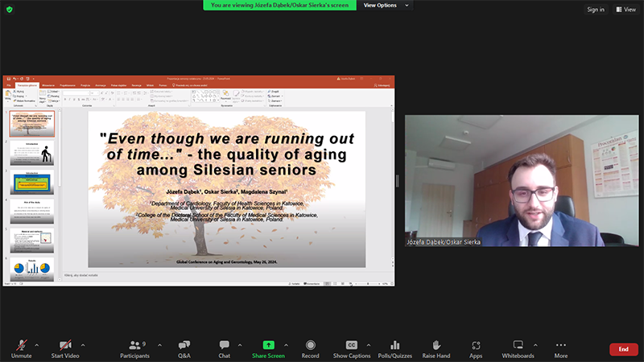Click the green encryption shield icon

tap(10, 10)
